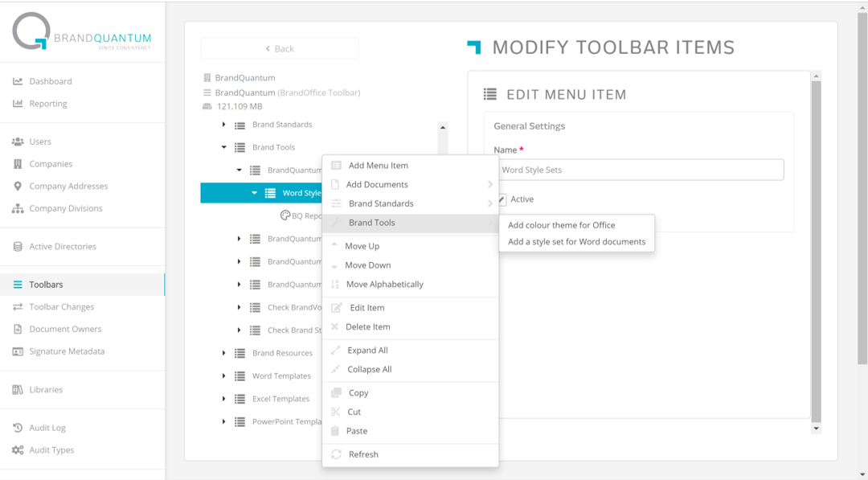Click the storage disk icon beside 121.109 MB
Image resolution: width=868 pixels, height=480 pixels.
(x=207, y=106)
